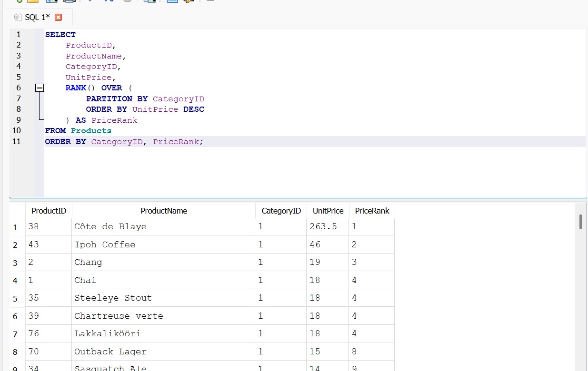
Task: Click the DESC keyword in the query
Action: 194,109
